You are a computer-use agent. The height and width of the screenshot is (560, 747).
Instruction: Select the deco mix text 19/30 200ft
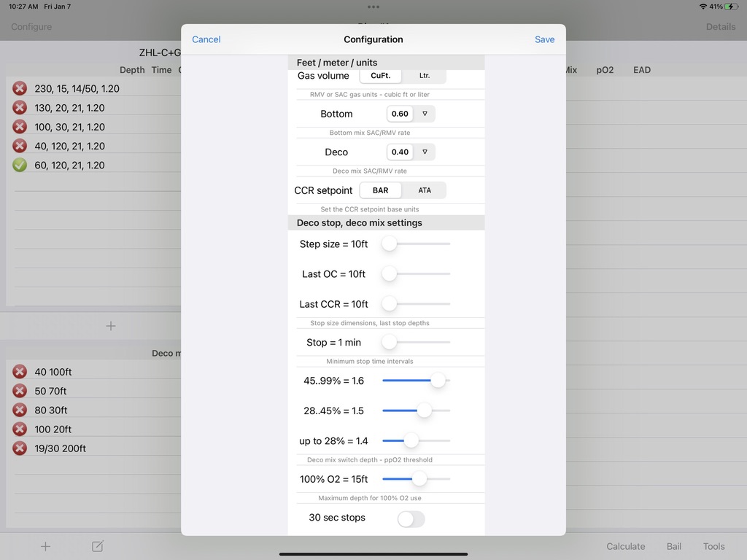(60, 448)
